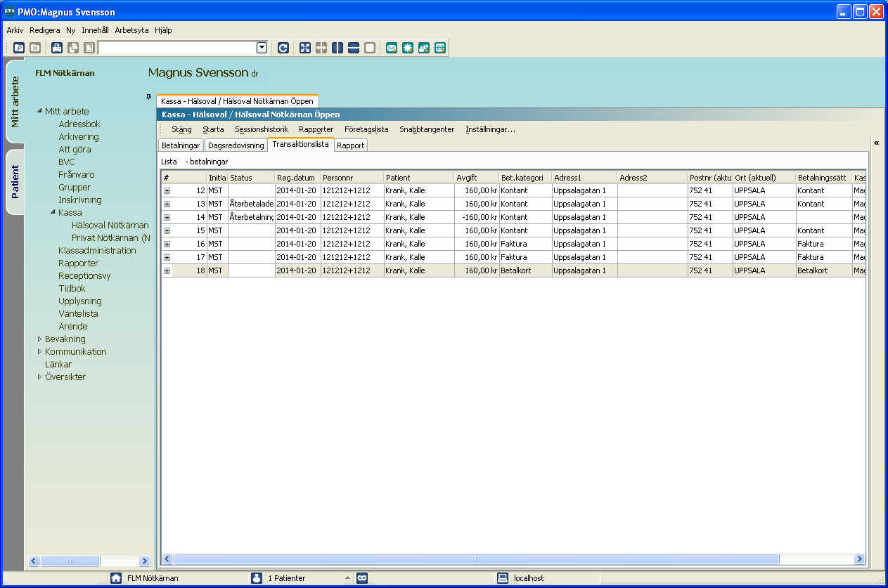Open Inställningar...

[491, 129]
